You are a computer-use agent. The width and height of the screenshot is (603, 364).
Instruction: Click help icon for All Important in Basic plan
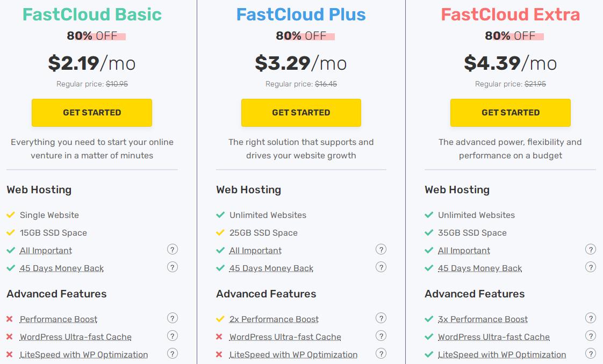(x=173, y=250)
